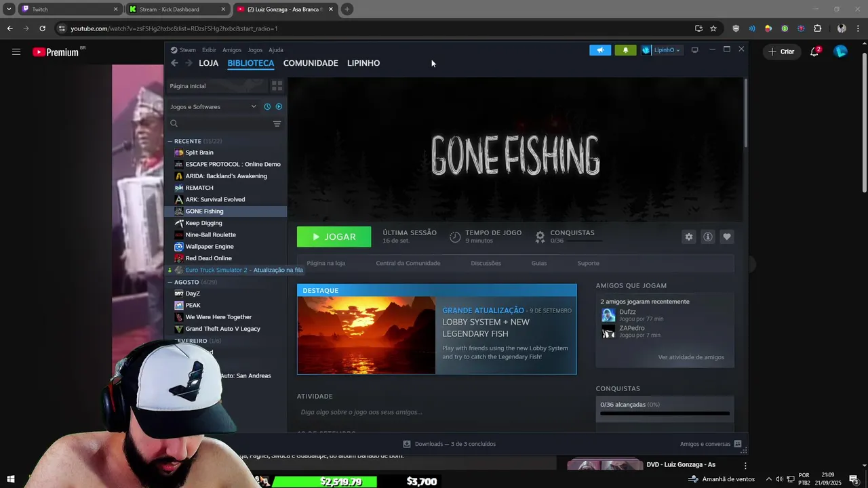Open the BIBLIOTECA tab

251,63
